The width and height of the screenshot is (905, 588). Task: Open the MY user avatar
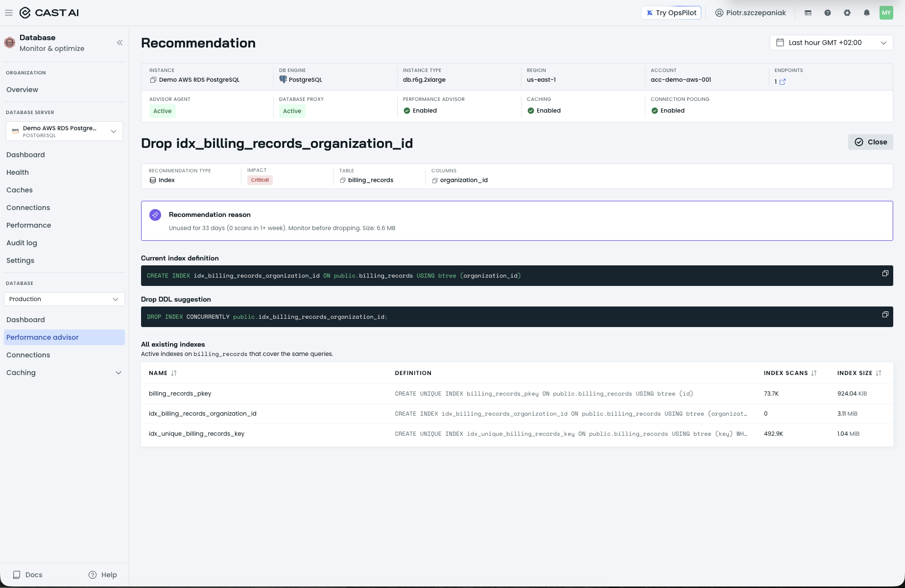point(886,13)
